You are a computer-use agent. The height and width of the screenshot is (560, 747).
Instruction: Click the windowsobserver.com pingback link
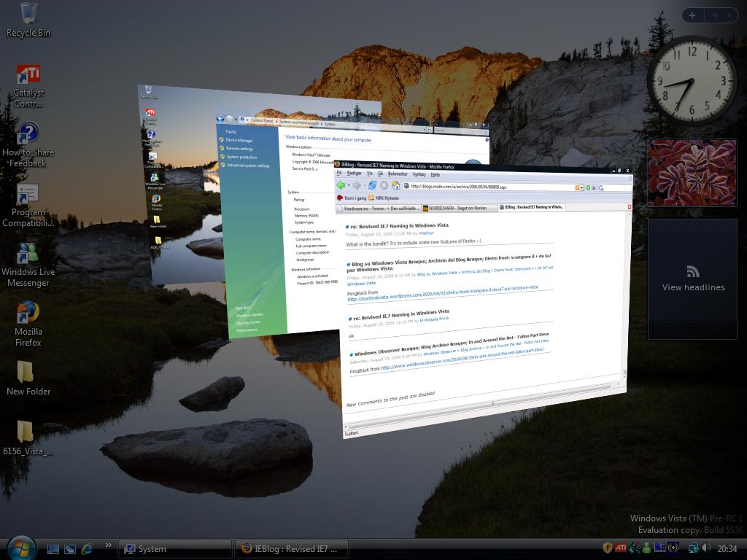tap(462, 358)
